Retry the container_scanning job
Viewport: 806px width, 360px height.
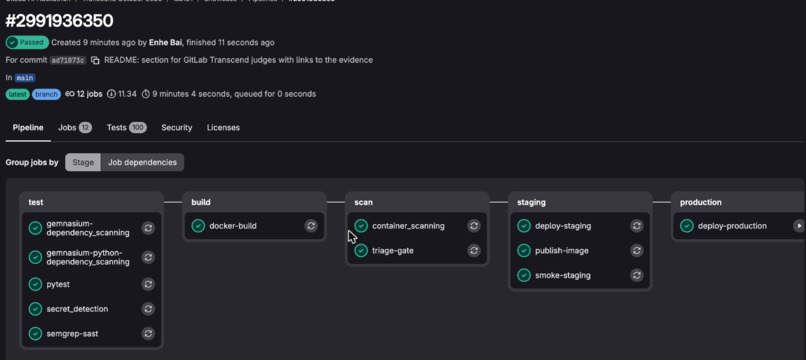[x=474, y=226]
